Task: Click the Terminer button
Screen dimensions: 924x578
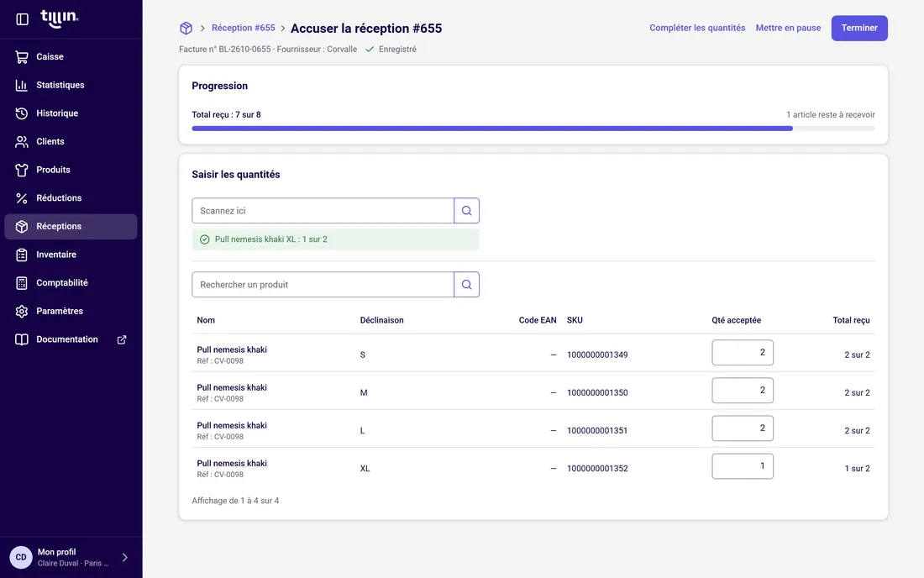Action: [859, 29]
